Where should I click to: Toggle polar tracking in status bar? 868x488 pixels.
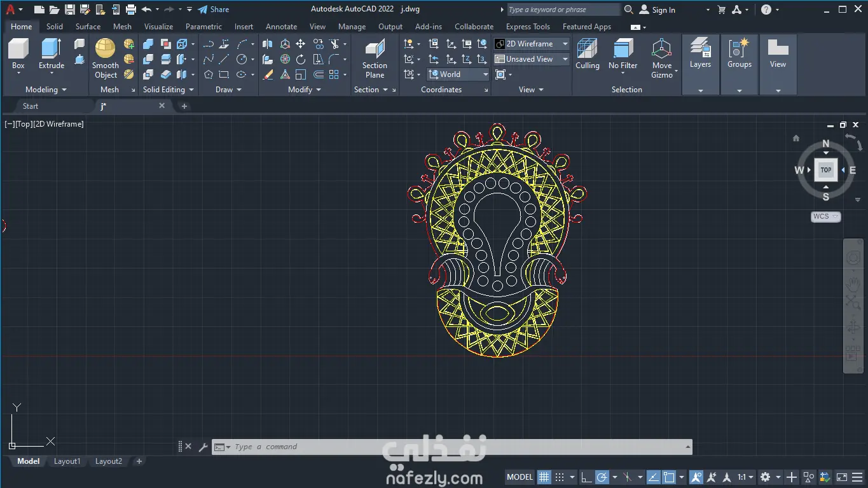click(x=602, y=477)
